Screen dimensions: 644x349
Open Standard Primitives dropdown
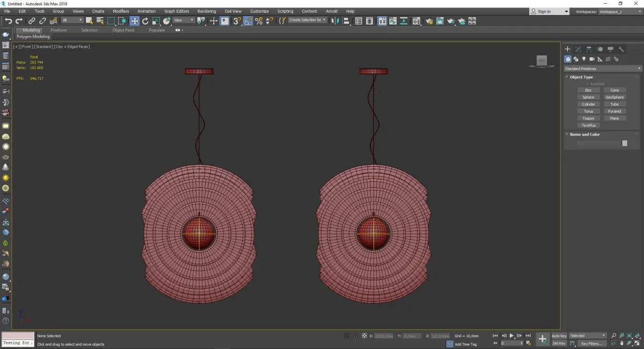603,69
